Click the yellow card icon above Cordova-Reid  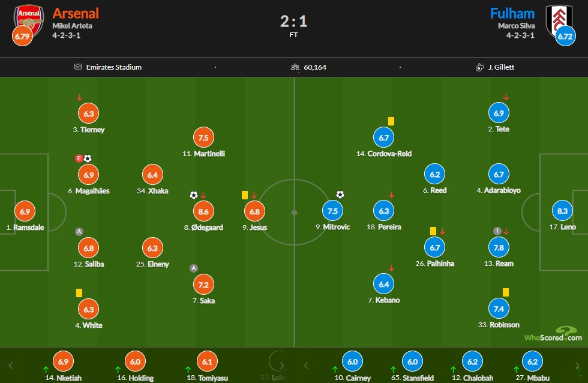pyautogui.click(x=391, y=121)
